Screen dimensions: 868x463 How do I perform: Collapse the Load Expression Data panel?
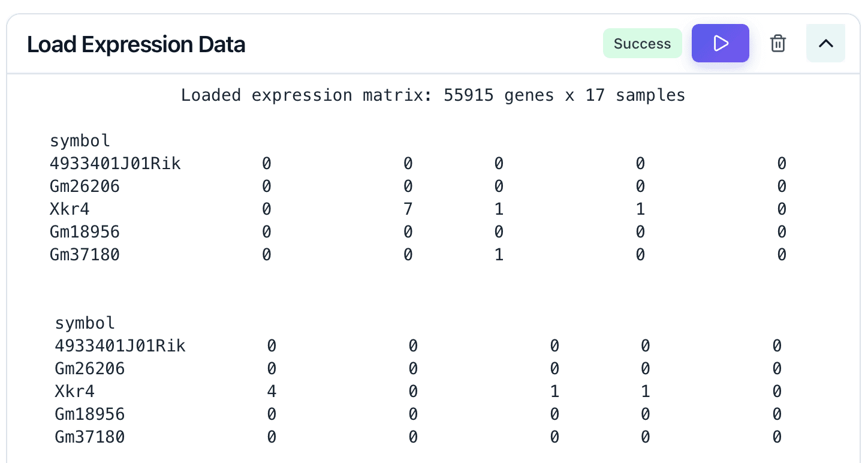coord(825,43)
